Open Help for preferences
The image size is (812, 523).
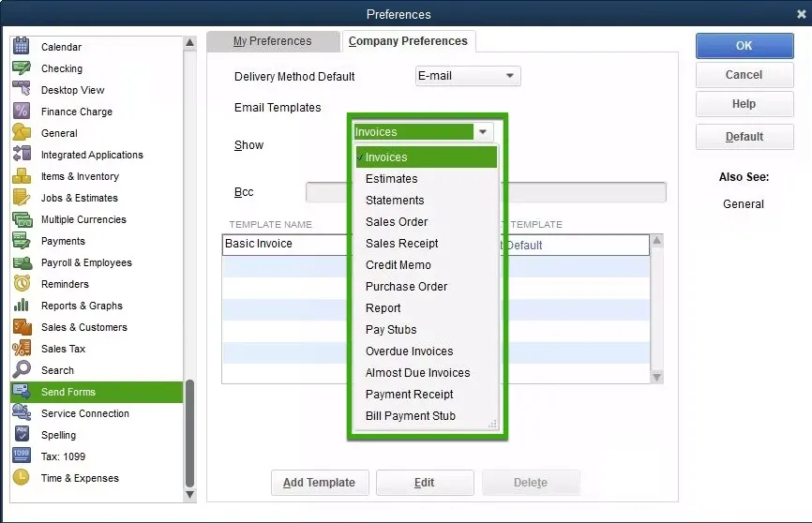coord(744,103)
